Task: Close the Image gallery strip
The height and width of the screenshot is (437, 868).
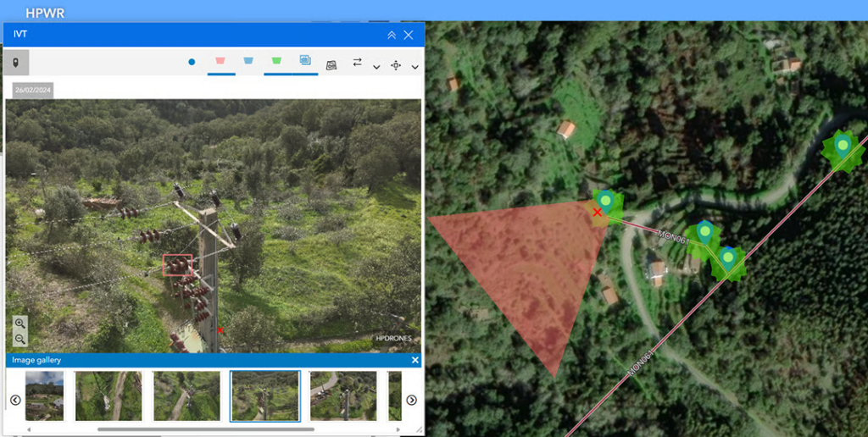Action: (x=415, y=360)
